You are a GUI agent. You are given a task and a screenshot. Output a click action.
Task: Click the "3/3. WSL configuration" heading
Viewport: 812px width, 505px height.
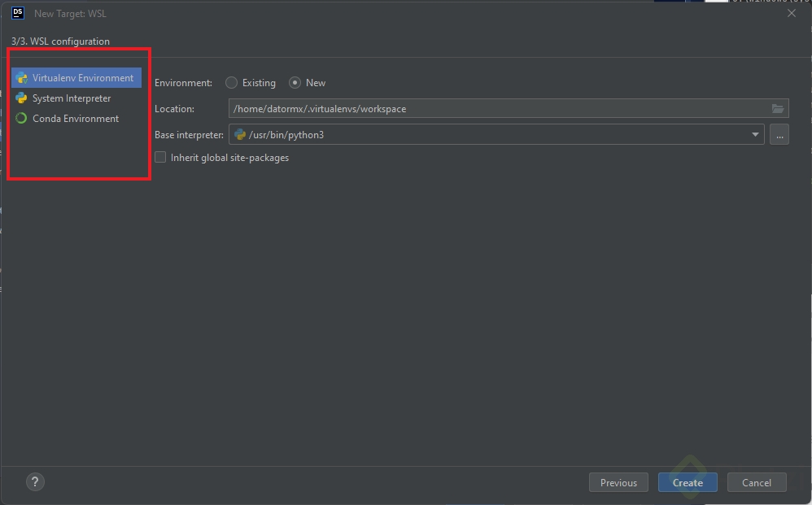click(x=60, y=41)
